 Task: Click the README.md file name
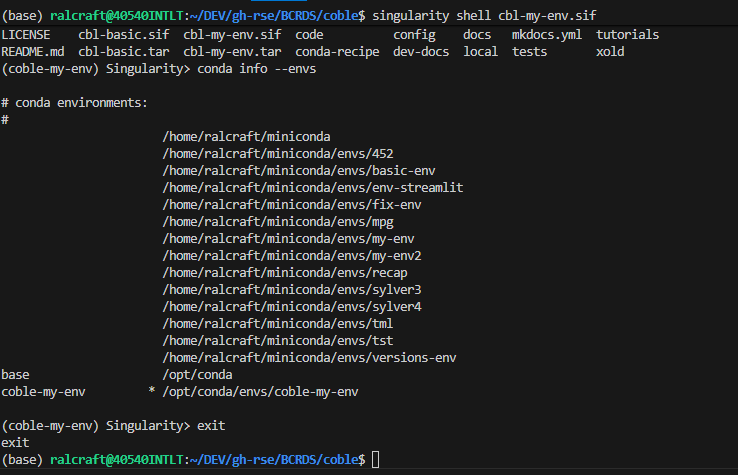[33, 52]
